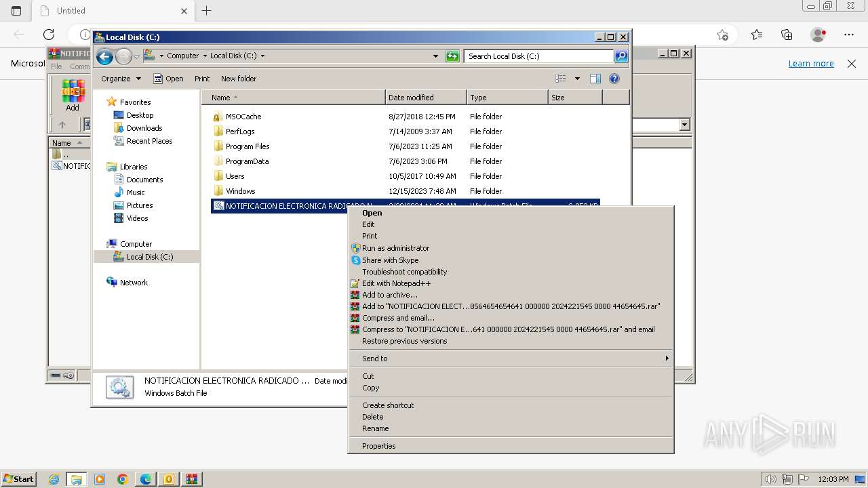Click the Back arrow in Explorer
Viewport: 868px width, 488px height.
[104, 56]
